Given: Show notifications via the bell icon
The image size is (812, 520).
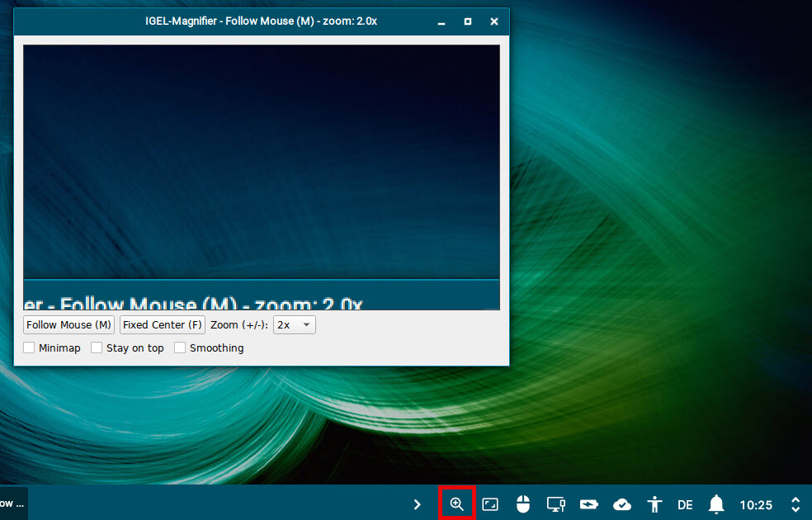Looking at the screenshot, I should (716, 504).
